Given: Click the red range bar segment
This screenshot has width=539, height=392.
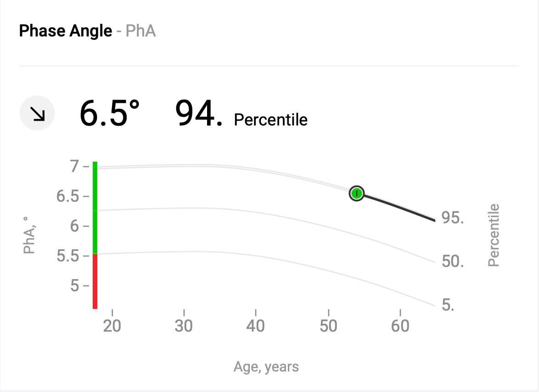Looking at the screenshot, I should (x=95, y=281).
